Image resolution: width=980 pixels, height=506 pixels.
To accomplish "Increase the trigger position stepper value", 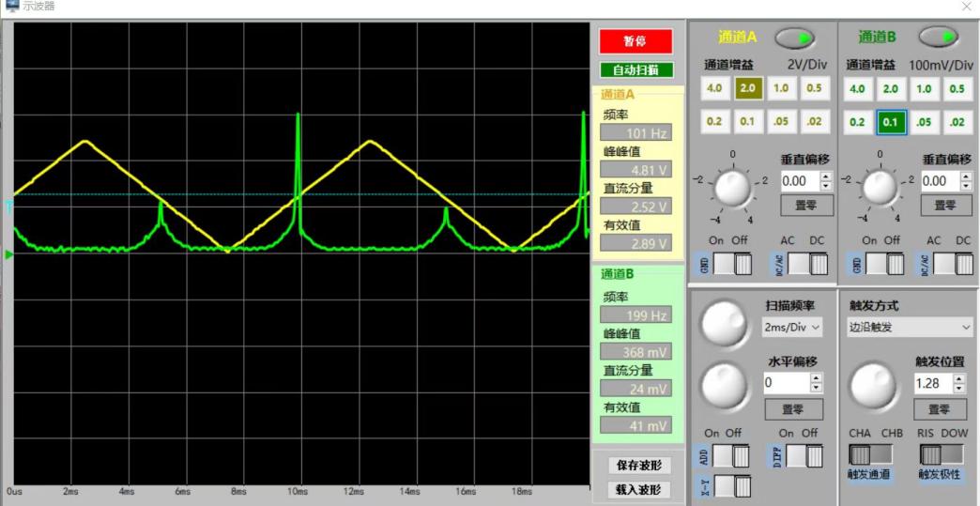I will [958, 379].
